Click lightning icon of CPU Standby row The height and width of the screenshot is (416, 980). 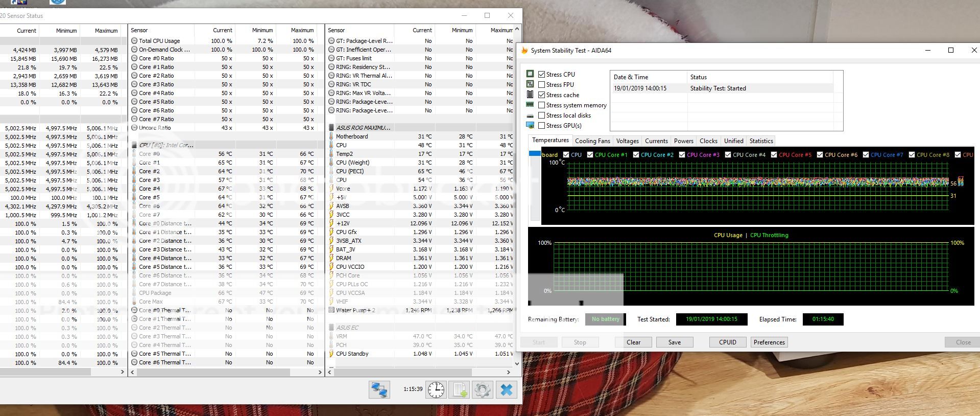coord(331,354)
